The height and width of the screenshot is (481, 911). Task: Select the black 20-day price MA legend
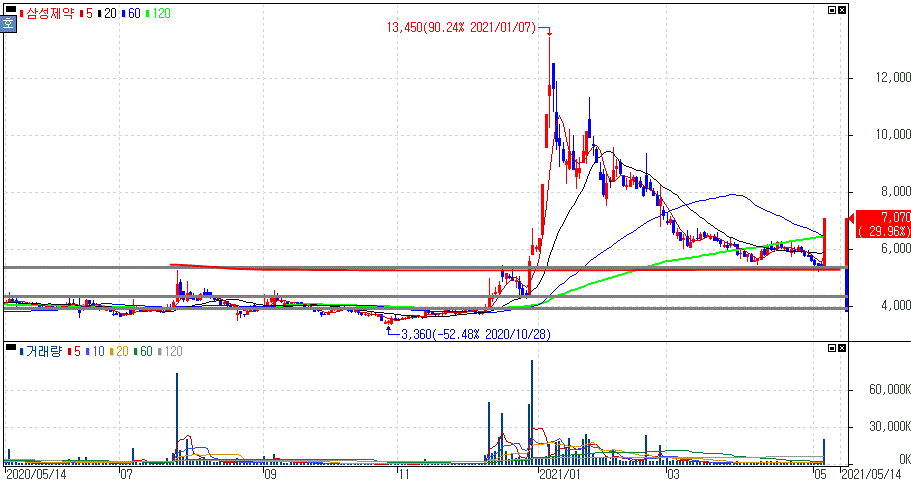(x=107, y=13)
